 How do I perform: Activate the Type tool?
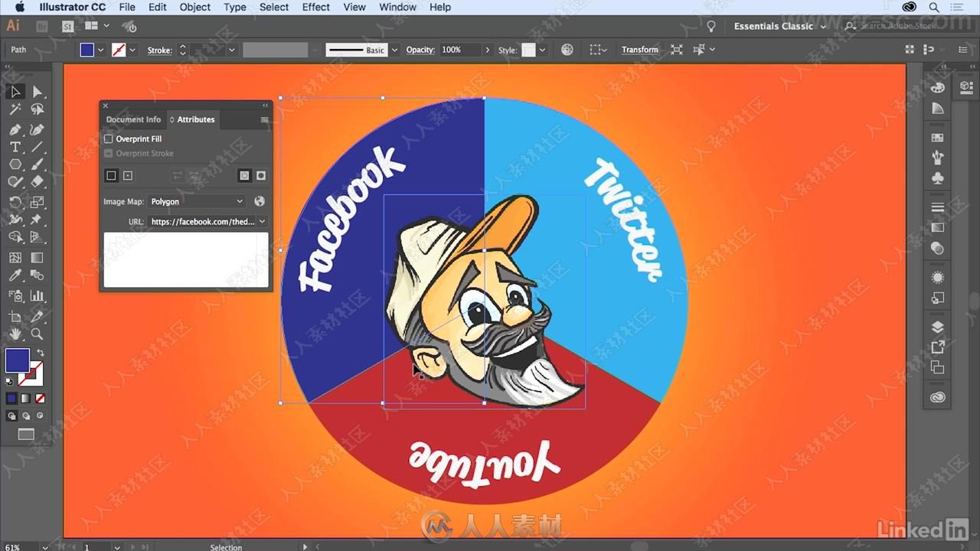15,147
